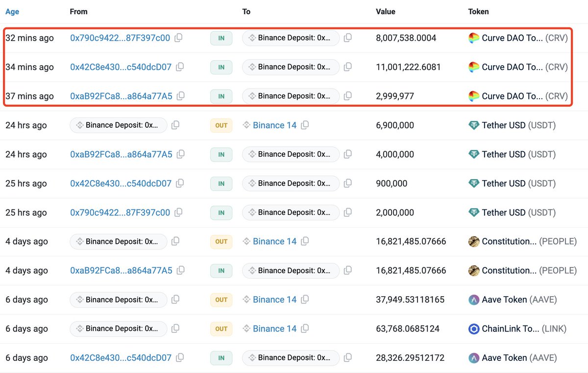Click the OUT badge in the 37,949.53118165 AAVE row
The height and width of the screenshot is (373, 588).
pos(221,300)
